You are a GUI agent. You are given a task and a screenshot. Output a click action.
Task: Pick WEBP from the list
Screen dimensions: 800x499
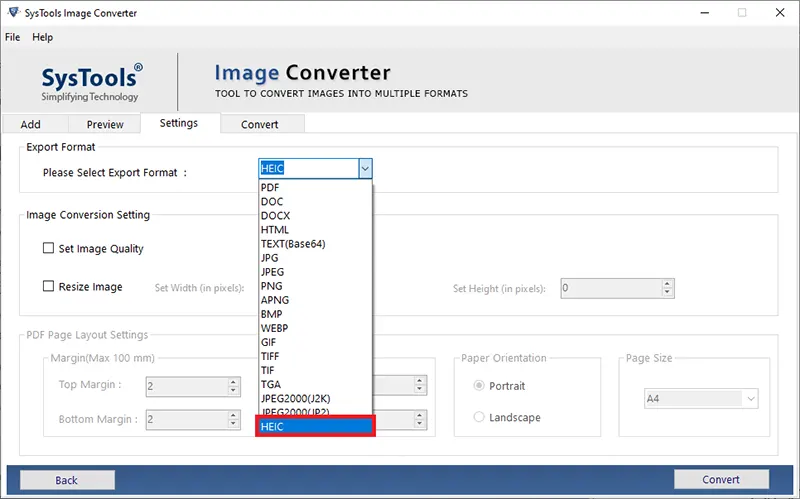click(x=315, y=328)
